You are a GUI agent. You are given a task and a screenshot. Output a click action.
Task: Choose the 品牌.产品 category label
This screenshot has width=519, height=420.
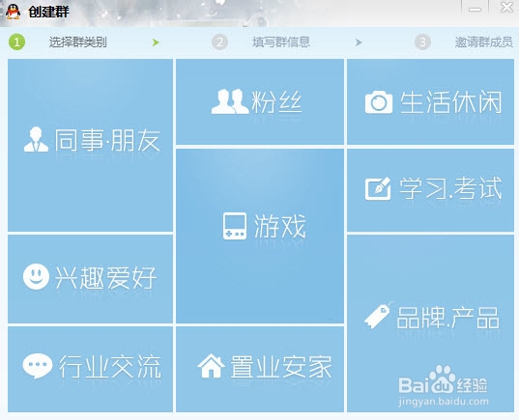(448, 318)
